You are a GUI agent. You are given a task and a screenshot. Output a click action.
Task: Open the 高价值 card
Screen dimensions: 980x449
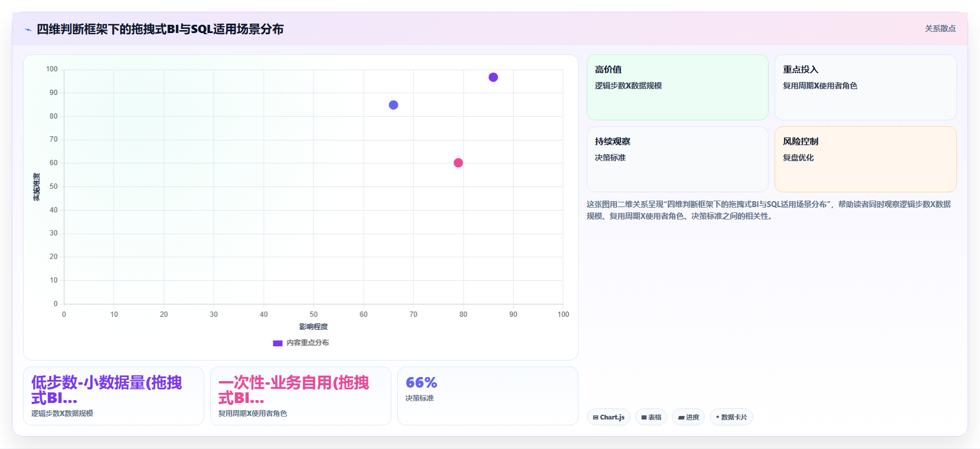point(677,87)
